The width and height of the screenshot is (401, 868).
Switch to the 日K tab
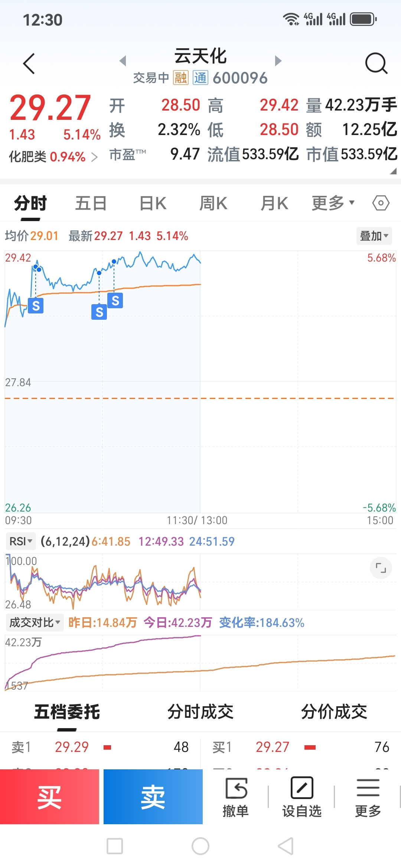[153, 203]
